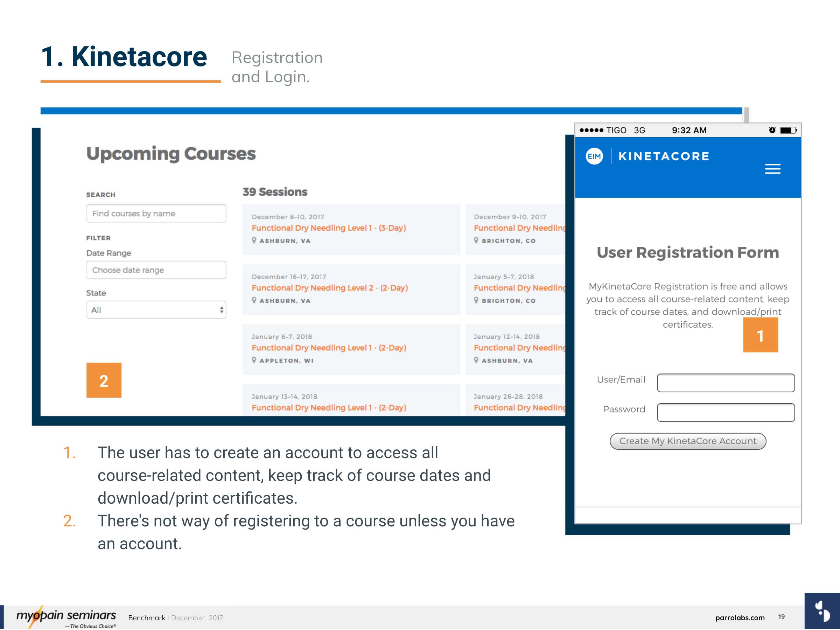Focus the Password input field

point(725,412)
